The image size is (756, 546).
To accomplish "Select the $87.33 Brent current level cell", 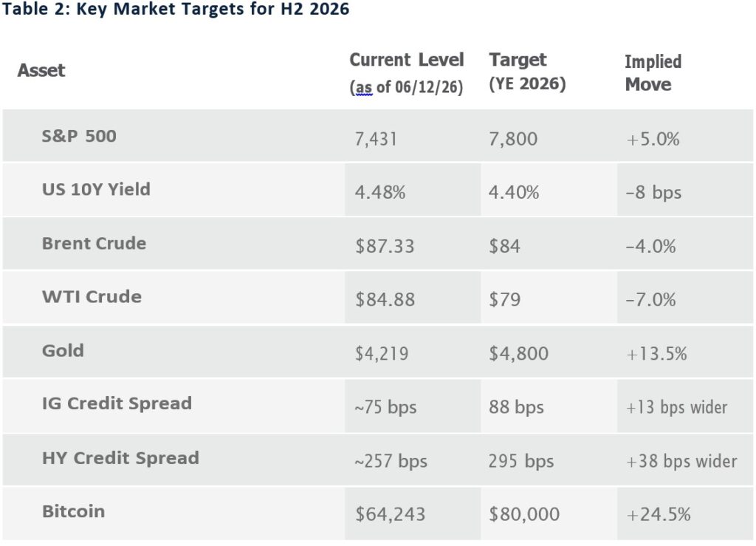I will pyautogui.click(x=385, y=246).
